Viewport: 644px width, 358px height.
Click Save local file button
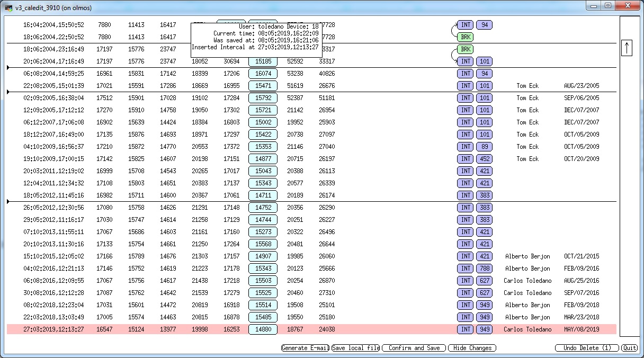[x=355, y=348]
